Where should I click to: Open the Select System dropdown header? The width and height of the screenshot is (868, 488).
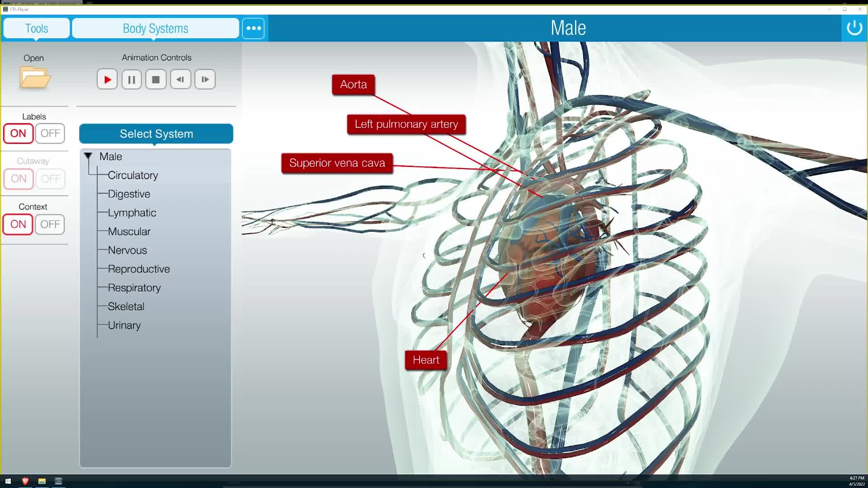coord(156,134)
